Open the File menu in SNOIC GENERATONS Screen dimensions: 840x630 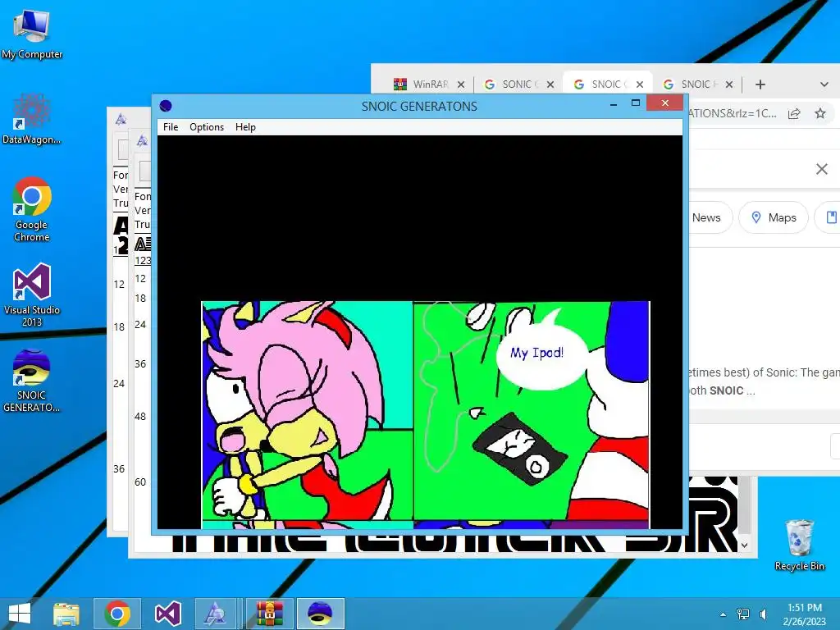tap(171, 127)
